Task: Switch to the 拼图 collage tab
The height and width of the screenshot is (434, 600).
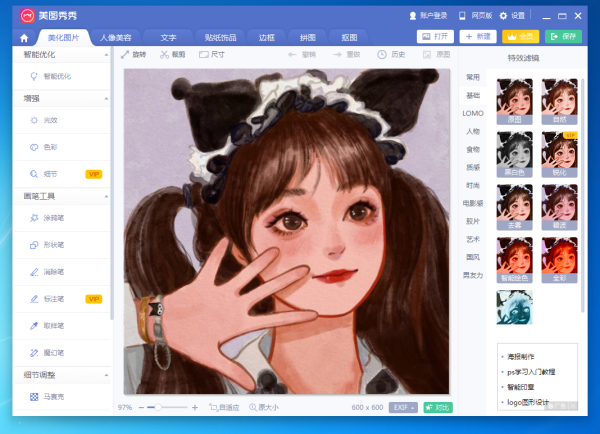Action: [308, 38]
